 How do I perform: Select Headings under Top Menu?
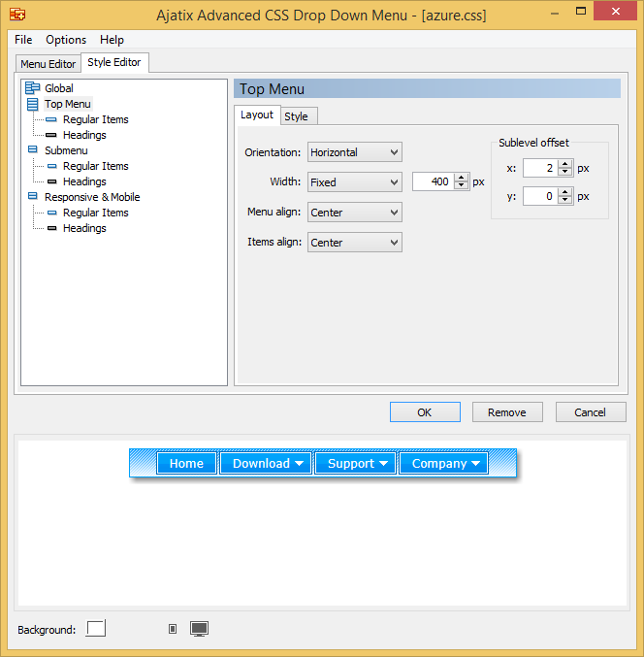pos(84,135)
